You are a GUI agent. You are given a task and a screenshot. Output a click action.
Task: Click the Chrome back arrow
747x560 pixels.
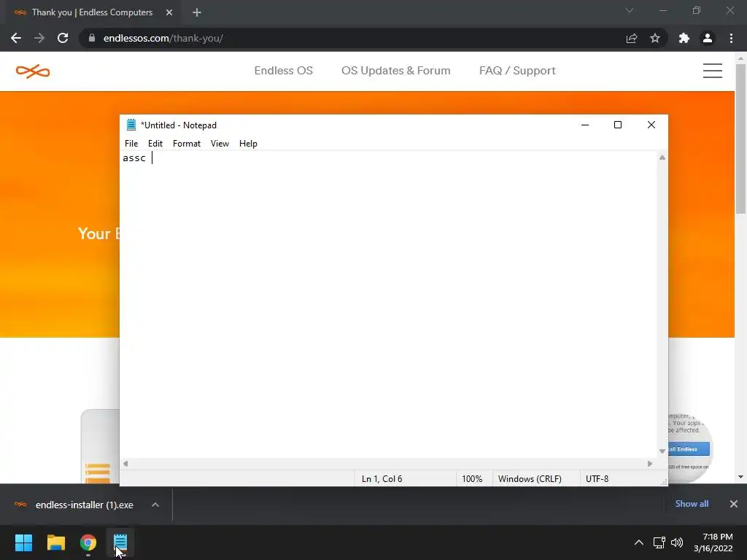[16, 38]
